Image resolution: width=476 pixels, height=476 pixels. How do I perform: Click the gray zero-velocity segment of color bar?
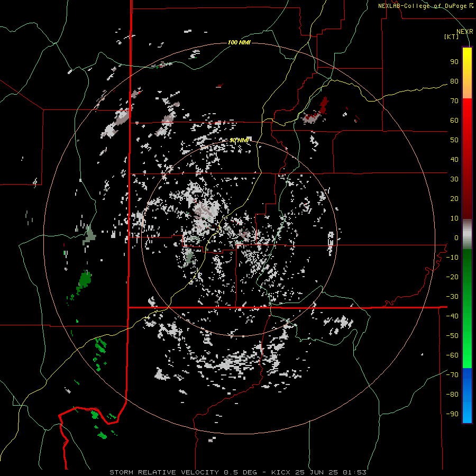click(x=467, y=234)
